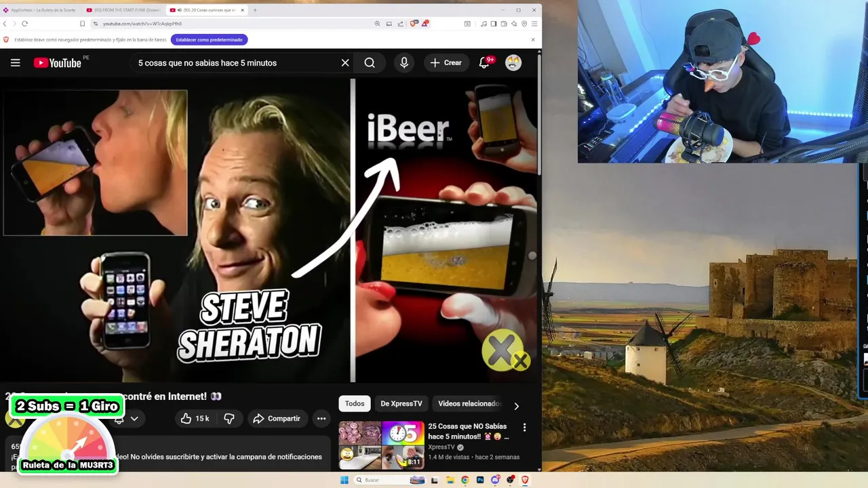The image size is (868, 488).
Task: Open the YouTube notifications bell
Action: [x=484, y=63]
